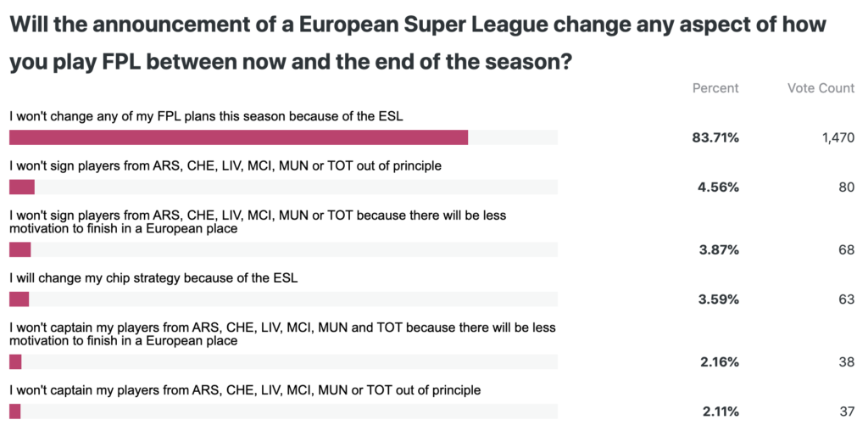The image size is (868, 431).
Task: Click the poll question heading about European Super League
Action: tap(417, 42)
